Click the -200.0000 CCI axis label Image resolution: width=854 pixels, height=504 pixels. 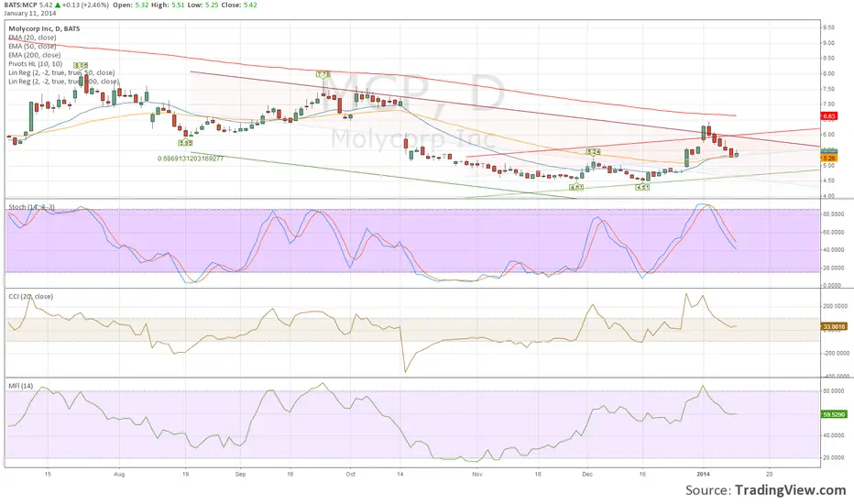pyautogui.click(x=834, y=353)
